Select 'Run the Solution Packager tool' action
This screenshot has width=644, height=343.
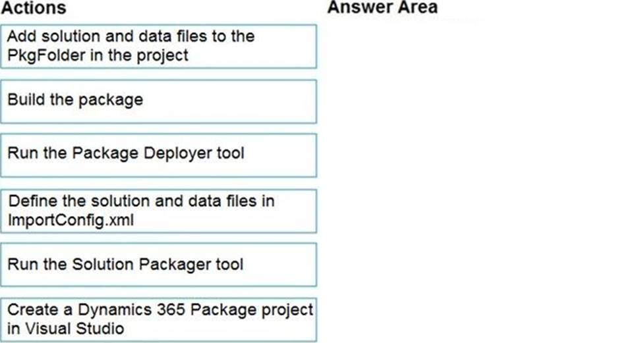point(159,265)
